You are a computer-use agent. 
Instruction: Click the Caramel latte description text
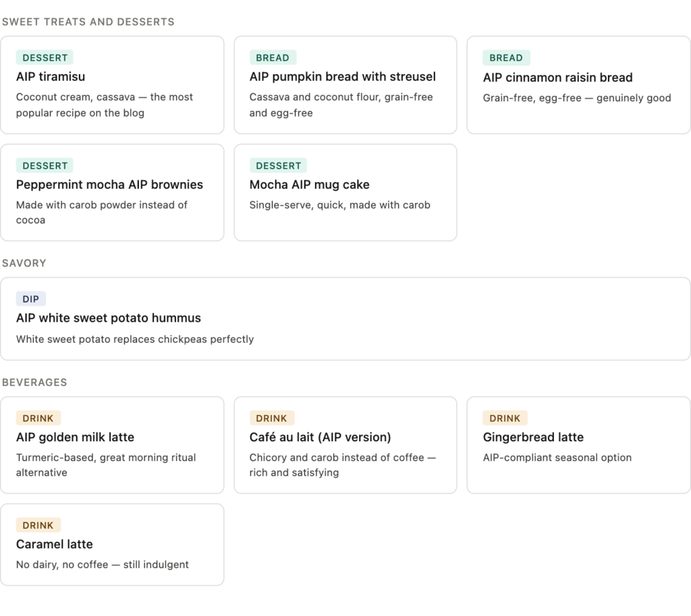pyautogui.click(x=103, y=565)
